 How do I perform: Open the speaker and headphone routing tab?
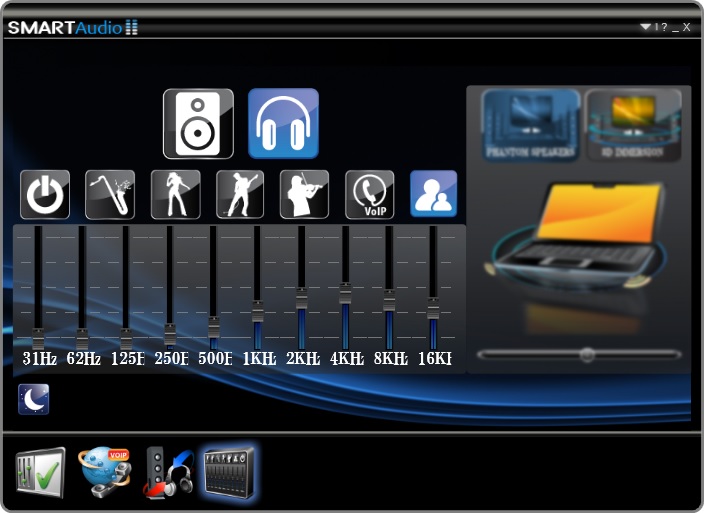[x=168, y=472]
